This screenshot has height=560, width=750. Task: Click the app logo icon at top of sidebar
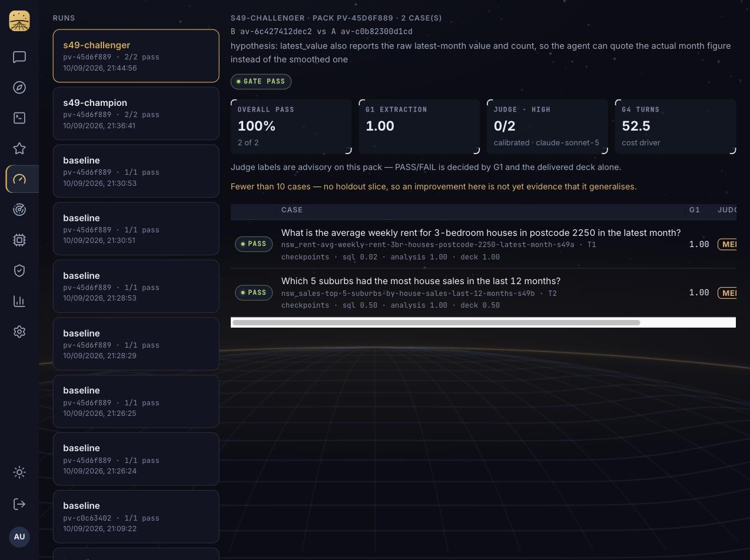[x=19, y=21]
